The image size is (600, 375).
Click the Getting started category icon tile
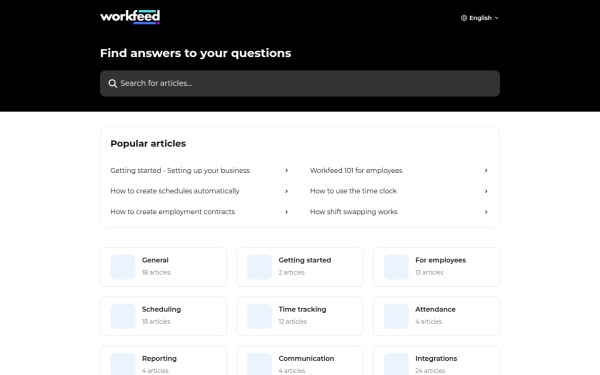[259, 267]
